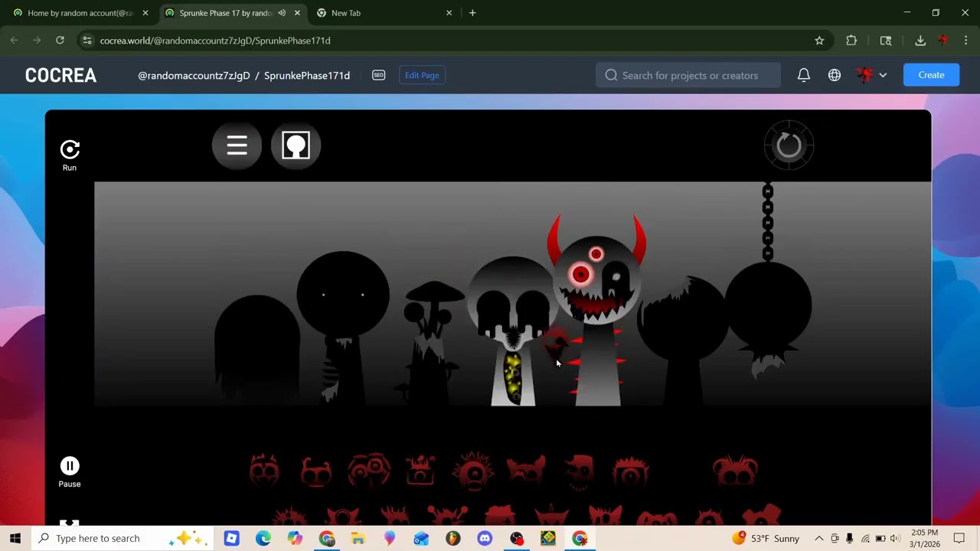Click the round-headed silhouette with white eyes
Screen dimensions: 980x551
[x=342, y=327]
